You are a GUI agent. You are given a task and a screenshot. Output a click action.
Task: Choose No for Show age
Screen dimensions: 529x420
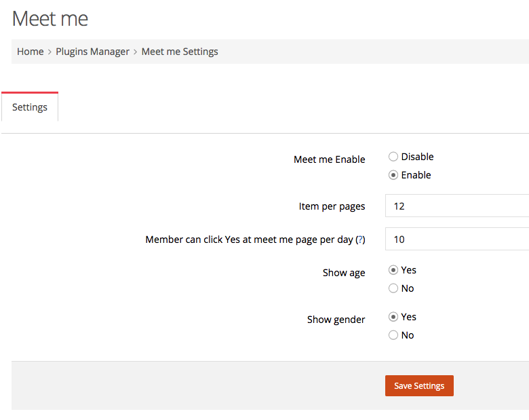coord(393,288)
